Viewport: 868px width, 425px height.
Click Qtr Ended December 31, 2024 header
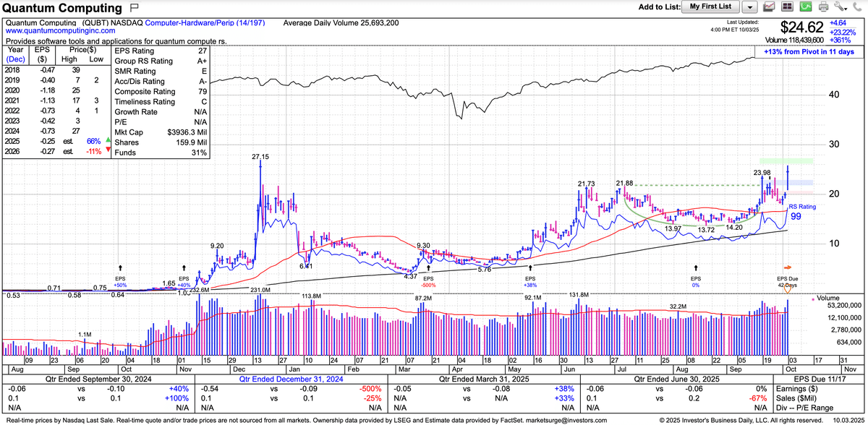coord(286,379)
